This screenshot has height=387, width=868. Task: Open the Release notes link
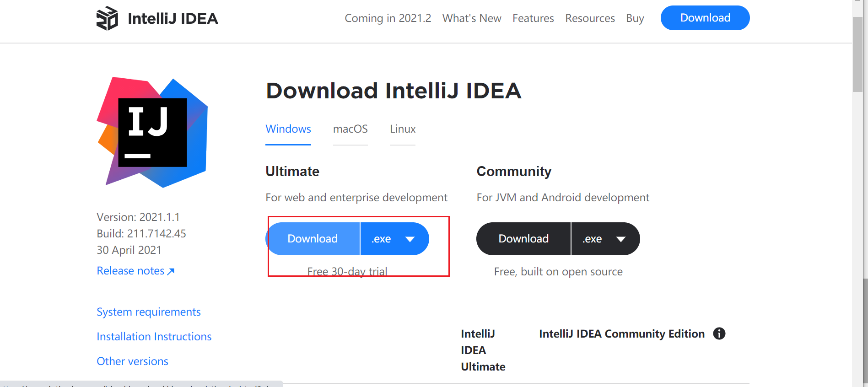135,271
